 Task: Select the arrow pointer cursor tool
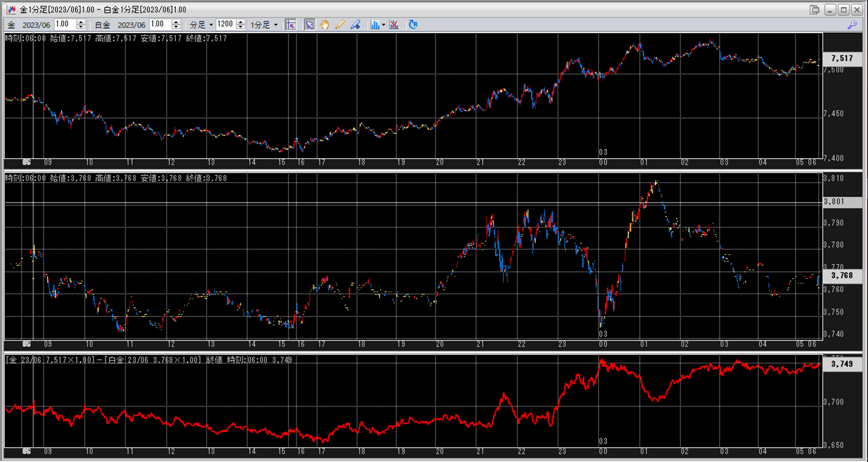(x=309, y=25)
